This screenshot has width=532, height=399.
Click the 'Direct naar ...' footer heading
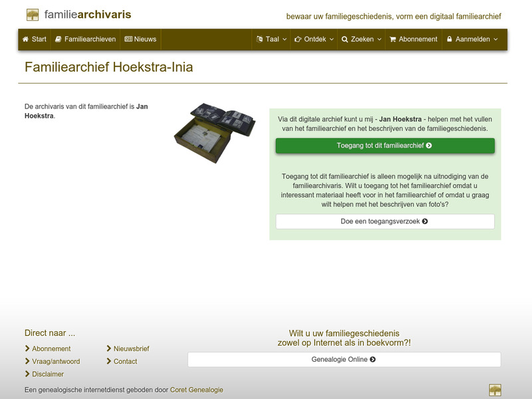click(50, 333)
